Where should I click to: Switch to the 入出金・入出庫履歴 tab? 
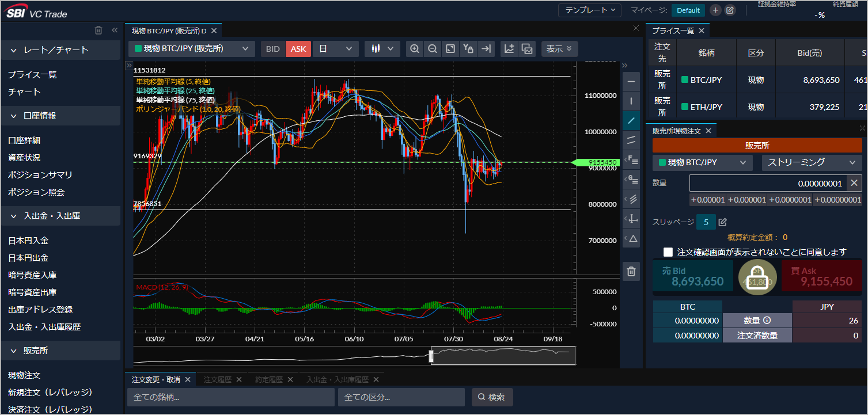pos(337,379)
